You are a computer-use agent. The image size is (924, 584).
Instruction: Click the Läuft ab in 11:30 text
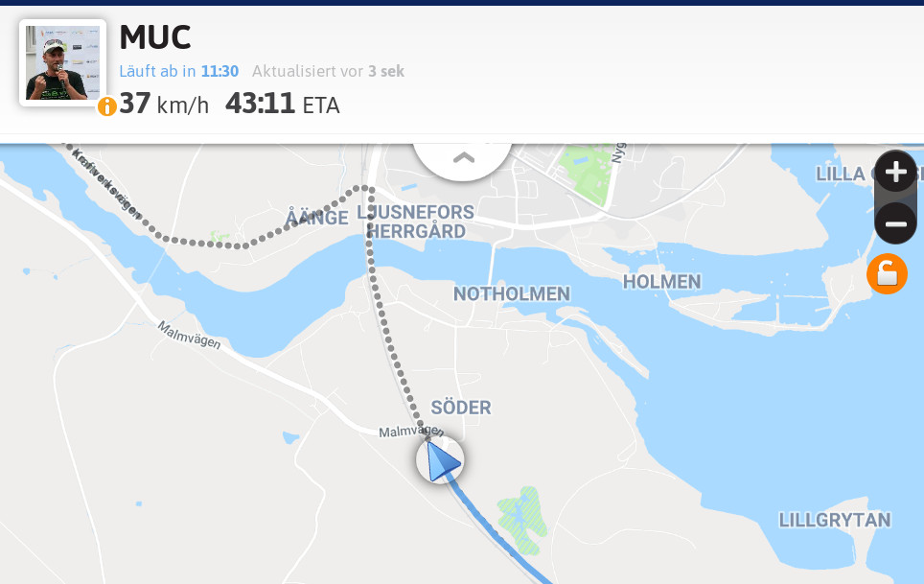pyautogui.click(x=179, y=71)
